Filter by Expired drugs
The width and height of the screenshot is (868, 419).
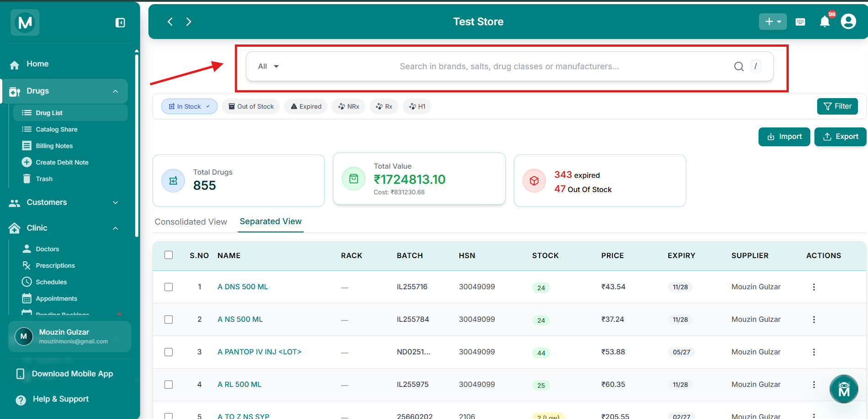coord(306,106)
